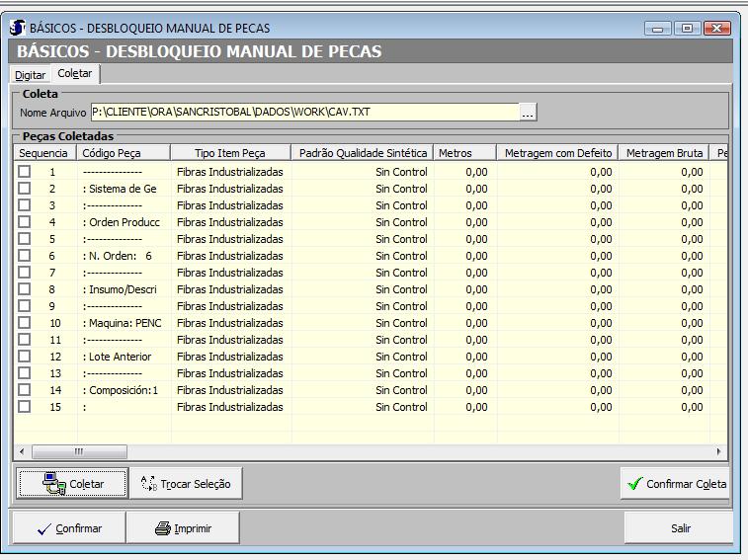The width and height of the screenshot is (748, 560).
Task: Maximize the window from the title bar
Action: tap(688, 29)
